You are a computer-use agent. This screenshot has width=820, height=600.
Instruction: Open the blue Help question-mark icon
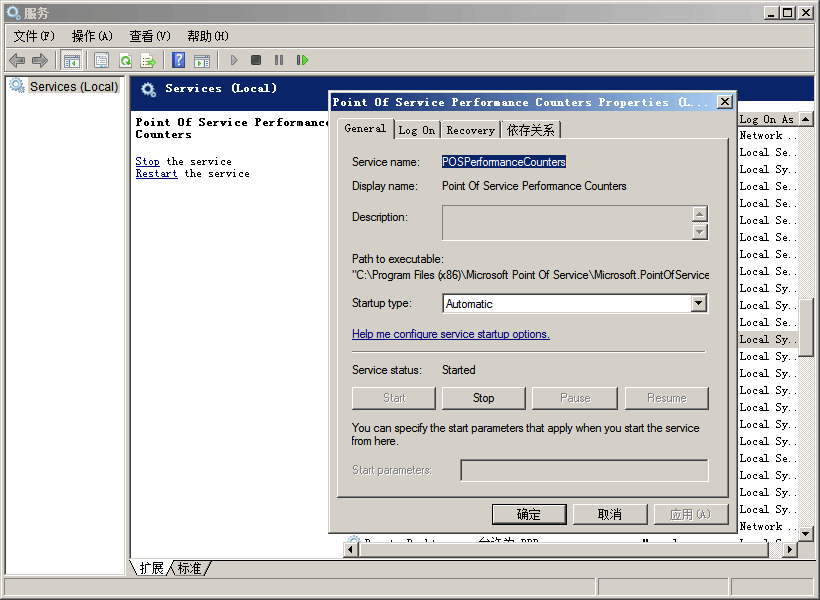tap(178, 61)
